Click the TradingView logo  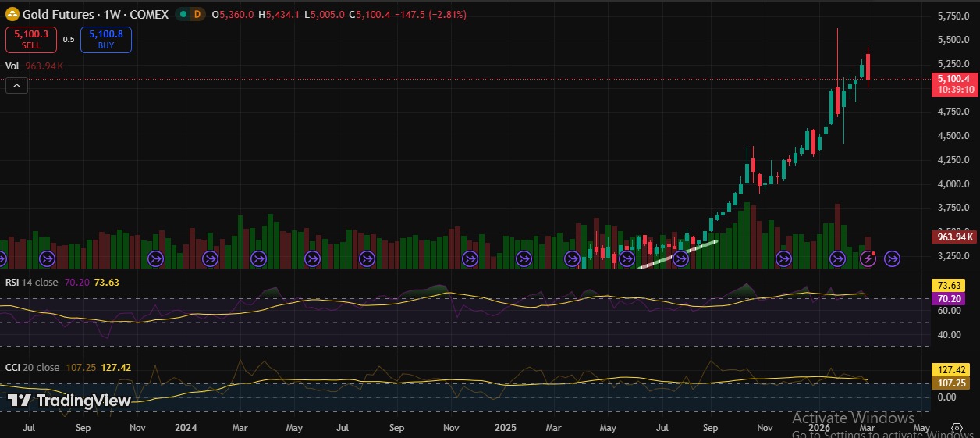click(x=69, y=401)
